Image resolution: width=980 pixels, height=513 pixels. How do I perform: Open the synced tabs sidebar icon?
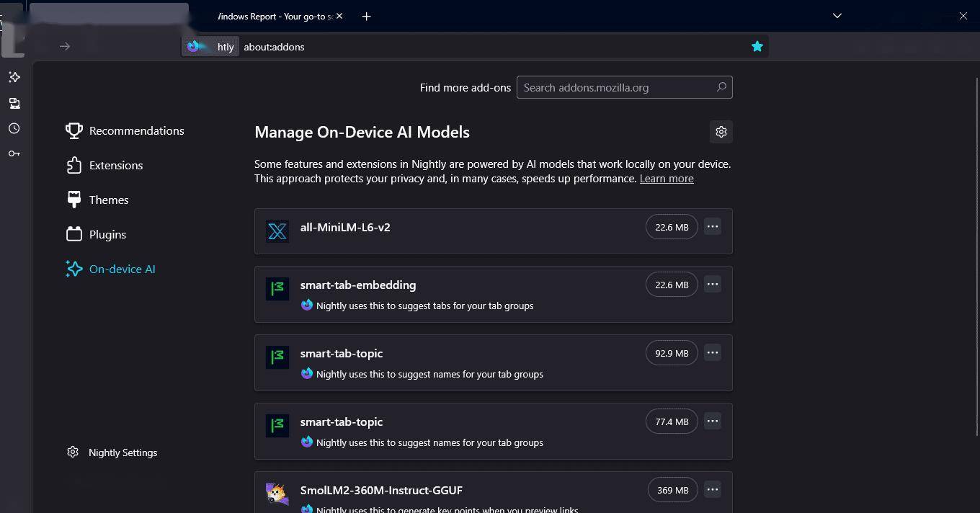[14, 103]
